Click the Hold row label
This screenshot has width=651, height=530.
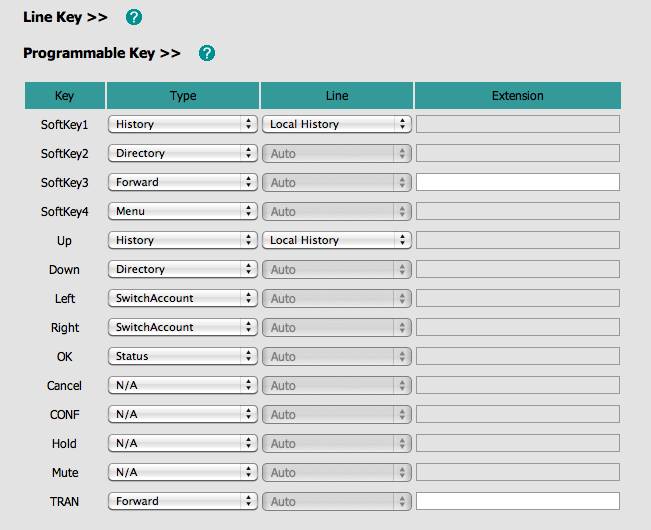tap(64, 444)
